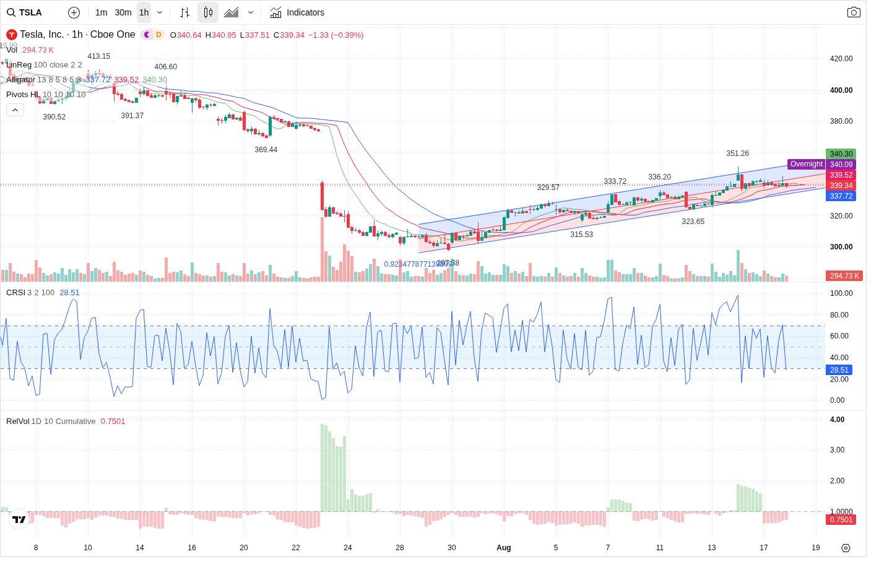Select the Tesla, Inc. chart title
This screenshot has height=588, width=879.
(77, 35)
